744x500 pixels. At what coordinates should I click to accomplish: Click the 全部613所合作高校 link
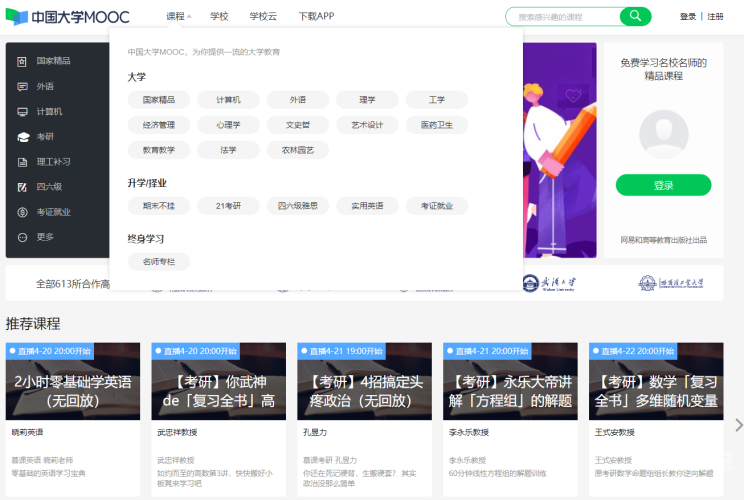[73, 284]
